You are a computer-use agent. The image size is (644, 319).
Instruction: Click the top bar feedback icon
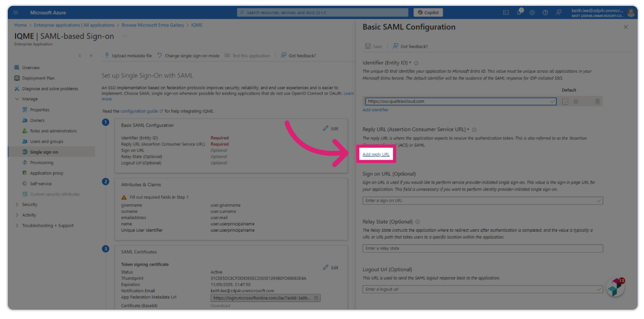558,13
